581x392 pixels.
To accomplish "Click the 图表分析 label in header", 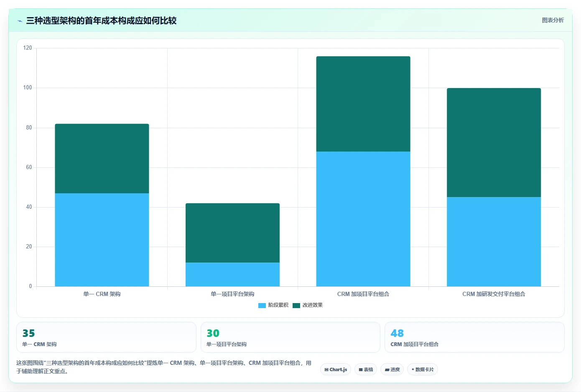I will [553, 20].
